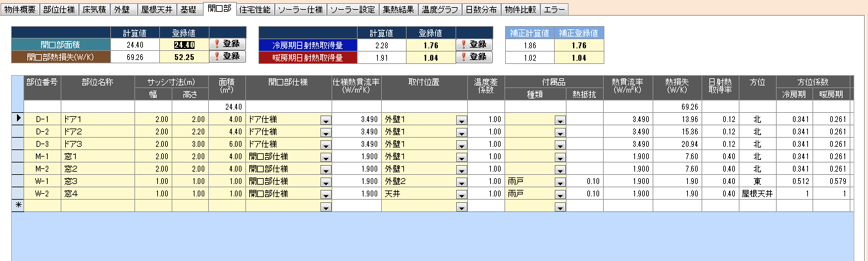This screenshot has width=868, height=261.
Task: Open the 外壁 tab
Action: [x=121, y=10]
